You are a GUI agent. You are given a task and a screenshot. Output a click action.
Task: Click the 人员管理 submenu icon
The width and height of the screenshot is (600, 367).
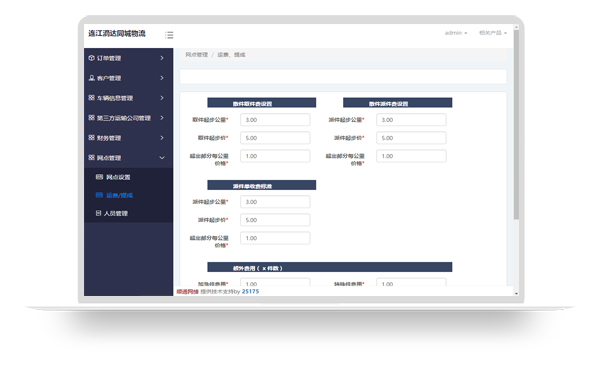pos(98,213)
